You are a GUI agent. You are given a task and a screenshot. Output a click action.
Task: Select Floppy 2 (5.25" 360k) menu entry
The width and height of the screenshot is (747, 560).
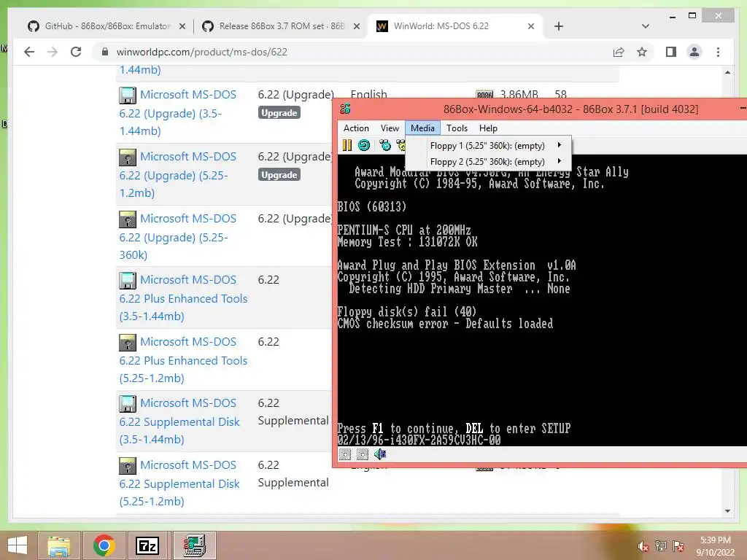point(488,161)
